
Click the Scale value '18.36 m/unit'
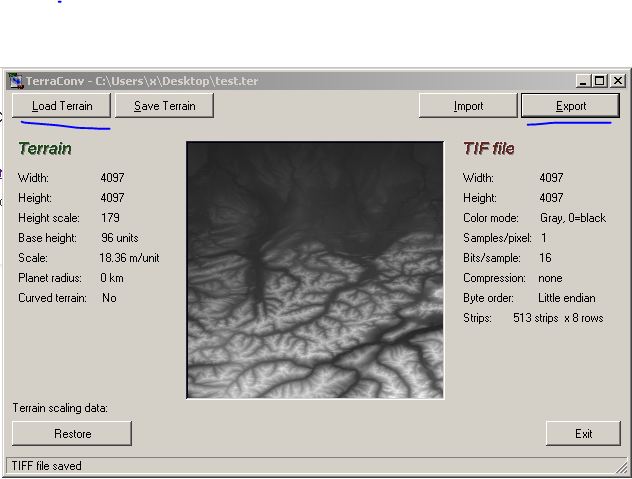click(x=129, y=258)
